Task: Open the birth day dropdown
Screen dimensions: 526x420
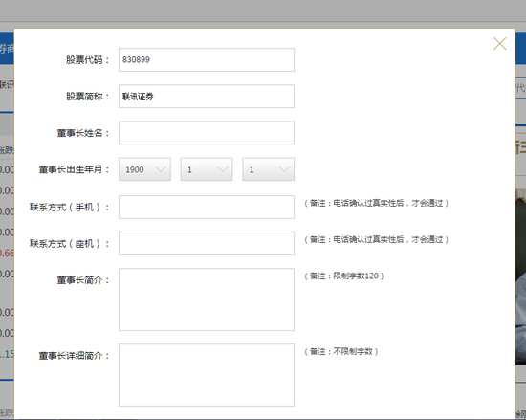Action: click(x=269, y=169)
